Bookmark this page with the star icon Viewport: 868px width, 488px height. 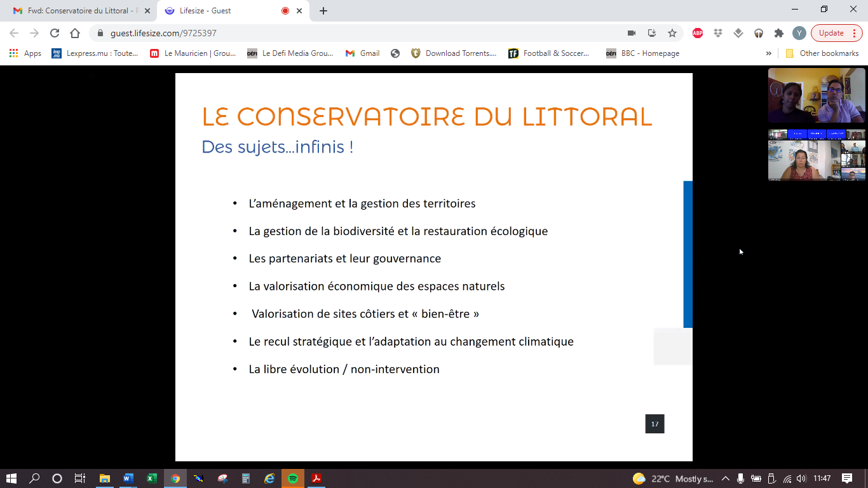(672, 33)
